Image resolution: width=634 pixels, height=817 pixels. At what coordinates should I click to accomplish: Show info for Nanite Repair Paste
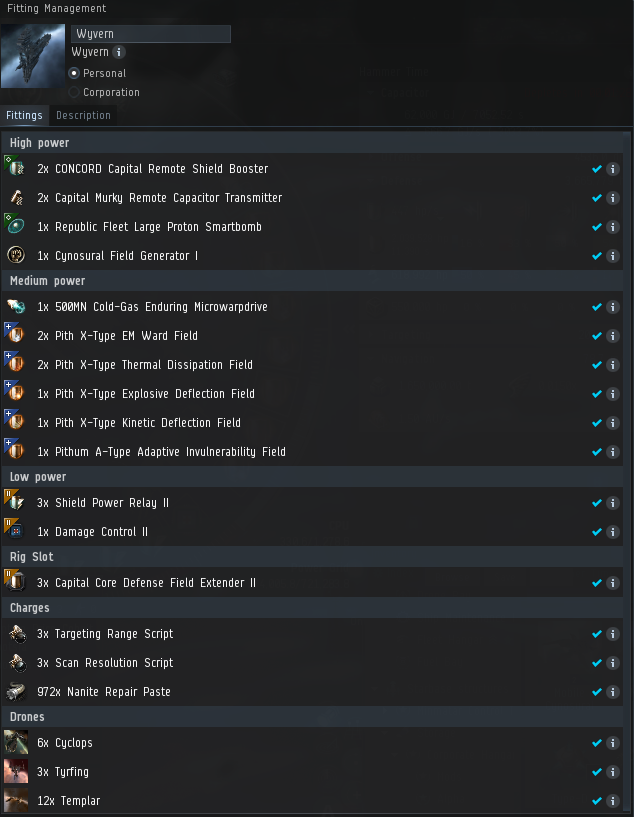613,692
